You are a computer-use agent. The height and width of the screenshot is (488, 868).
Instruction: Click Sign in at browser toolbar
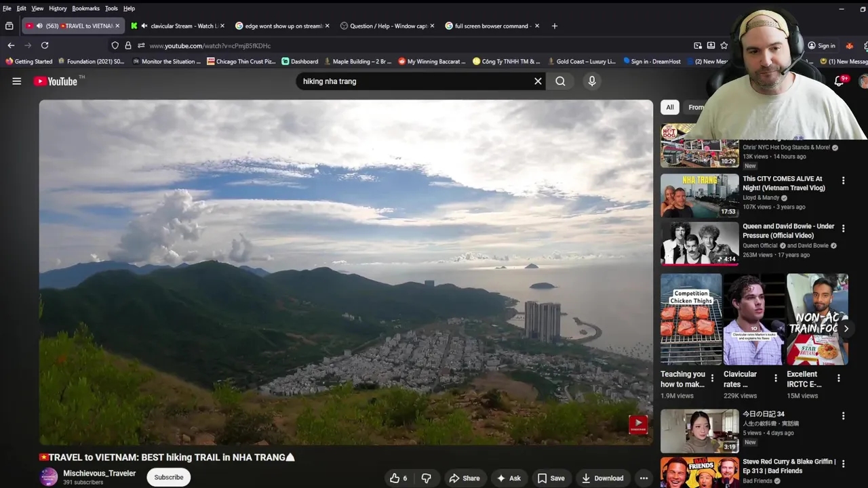click(821, 45)
